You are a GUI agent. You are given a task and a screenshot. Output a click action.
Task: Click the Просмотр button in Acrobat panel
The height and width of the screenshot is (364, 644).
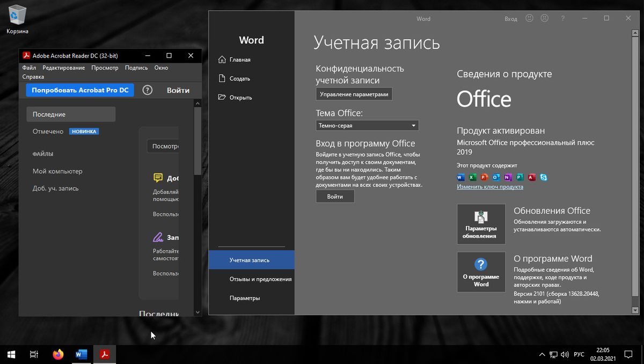pyautogui.click(x=163, y=146)
